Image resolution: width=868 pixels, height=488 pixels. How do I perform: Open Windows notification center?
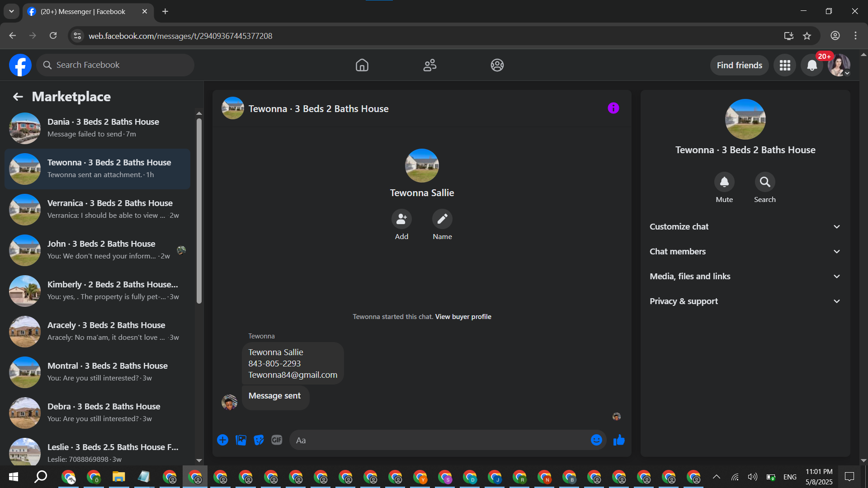[849, 477]
